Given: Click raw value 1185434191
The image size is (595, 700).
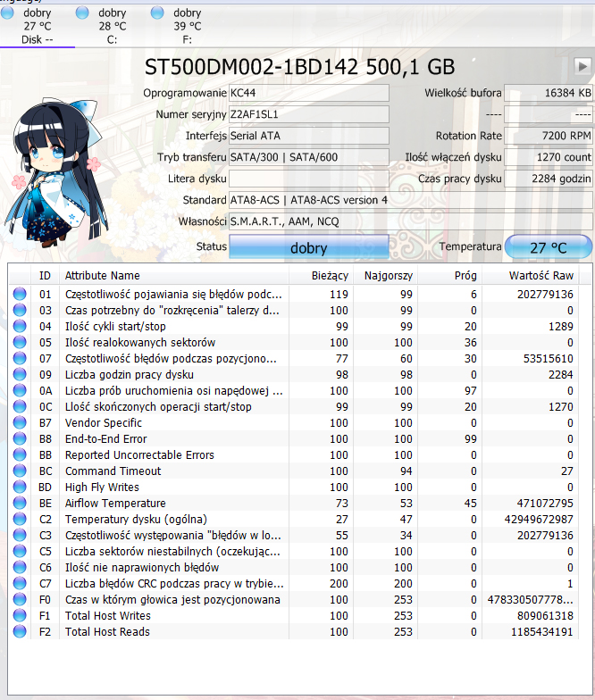Looking at the screenshot, I should (541, 632).
